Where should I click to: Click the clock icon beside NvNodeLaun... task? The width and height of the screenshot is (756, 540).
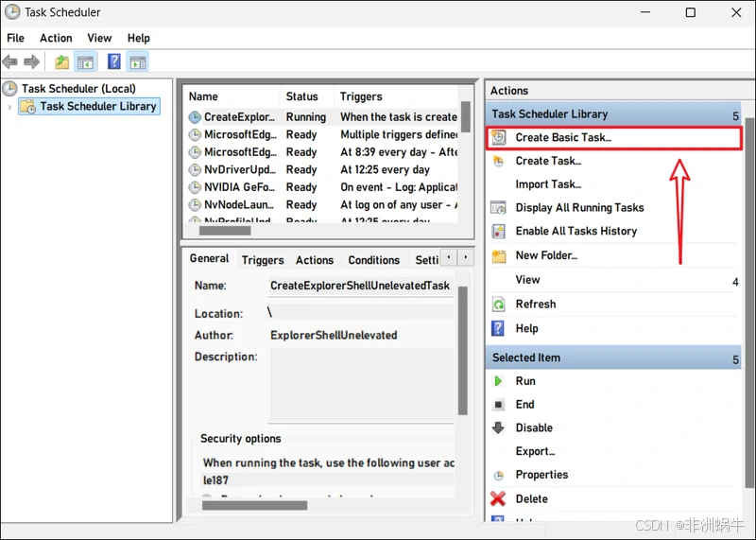point(195,204)
